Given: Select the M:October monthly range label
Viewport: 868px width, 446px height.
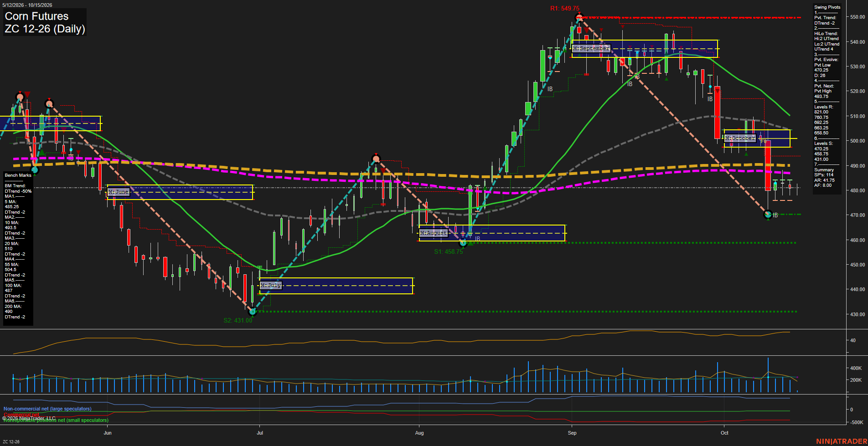Looking at the screenshot, I should pyautogui.click(x=740, y=138).
